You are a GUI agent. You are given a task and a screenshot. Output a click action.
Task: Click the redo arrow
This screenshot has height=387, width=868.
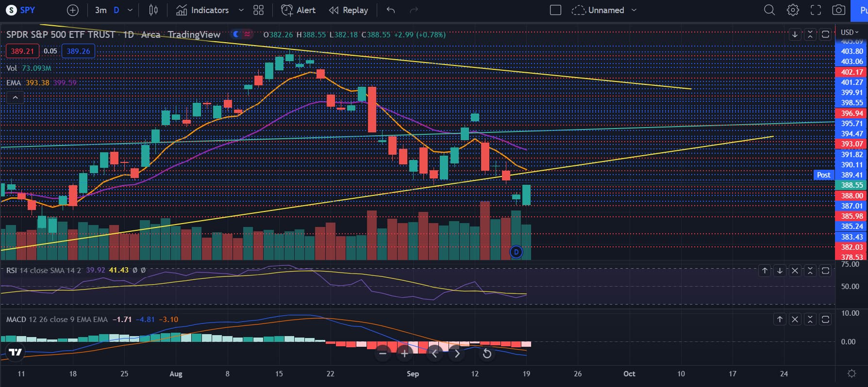tap(414, 10)
